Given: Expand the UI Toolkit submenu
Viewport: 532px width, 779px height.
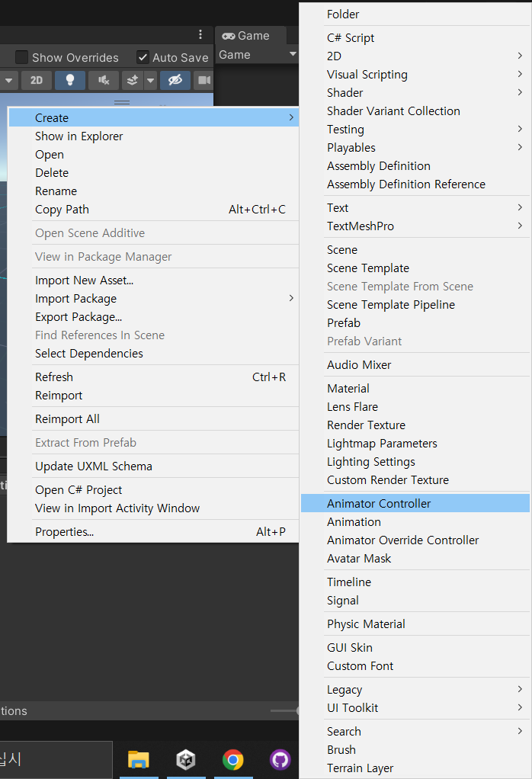Looking at the screenshot, I should 415,708.
